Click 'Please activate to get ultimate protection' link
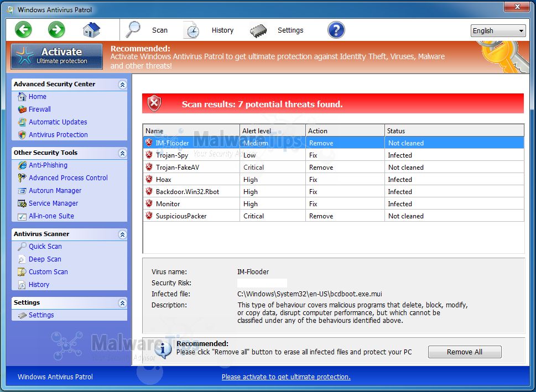Image resolution: width=536 pixels, height=392 pixels. coord(286,377)
